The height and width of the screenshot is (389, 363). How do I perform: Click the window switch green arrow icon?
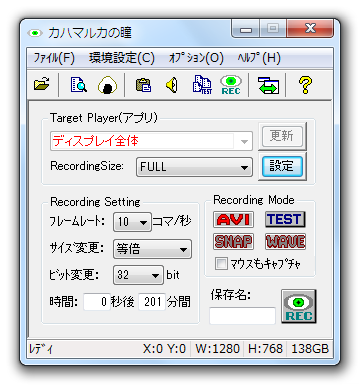click(268, 85)
